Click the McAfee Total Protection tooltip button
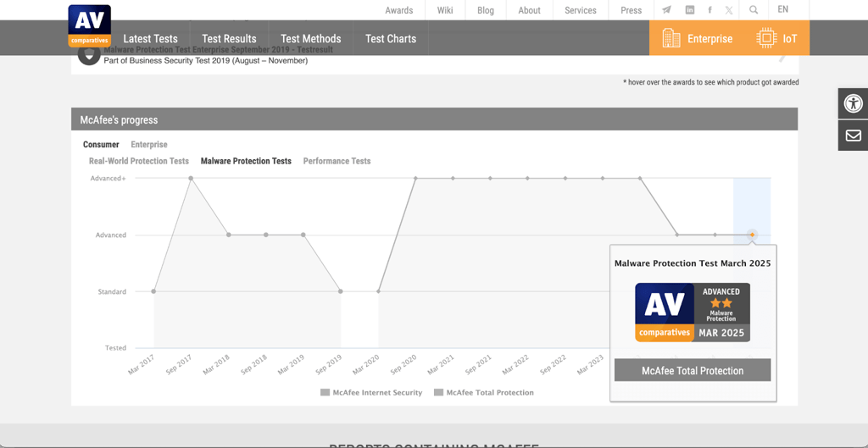The image size is (868, 448). coord(693,371)
